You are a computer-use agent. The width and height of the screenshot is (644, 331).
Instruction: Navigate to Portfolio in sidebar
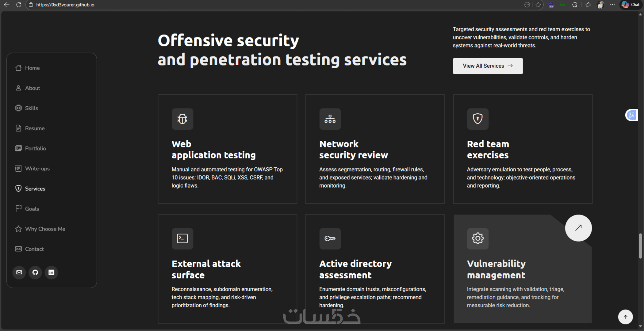[35, 148]
